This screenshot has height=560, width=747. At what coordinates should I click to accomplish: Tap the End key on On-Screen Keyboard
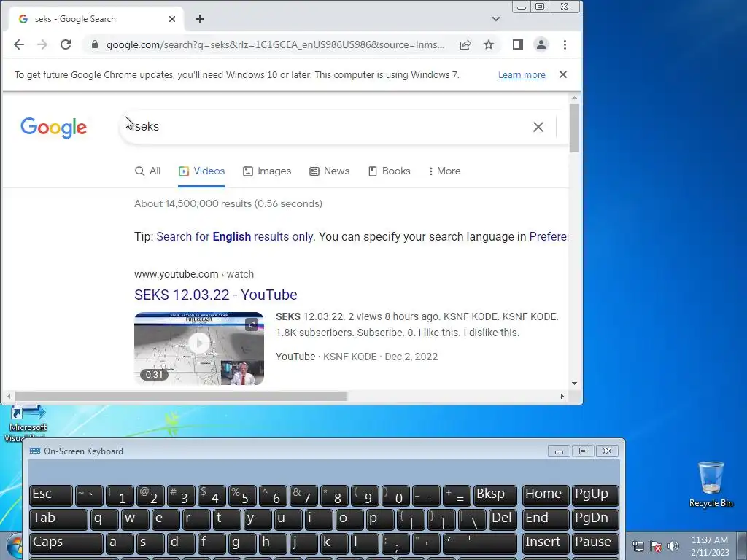546,519
